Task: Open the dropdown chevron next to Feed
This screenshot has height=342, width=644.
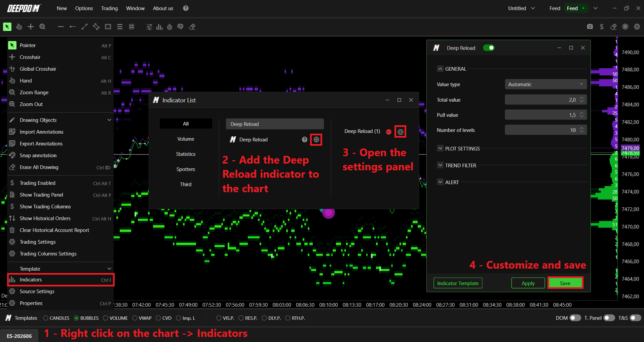Action: click(x=596, y=8)
